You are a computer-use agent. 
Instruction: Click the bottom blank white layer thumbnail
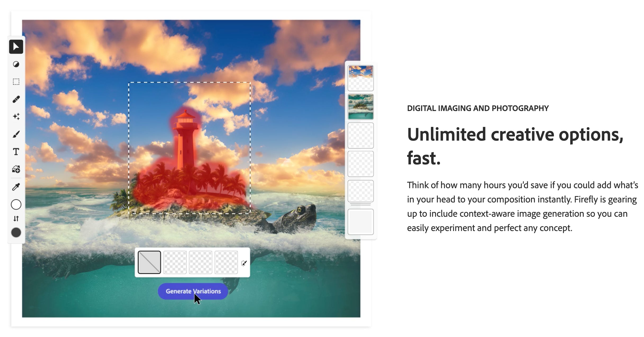[x=361, y=221]
